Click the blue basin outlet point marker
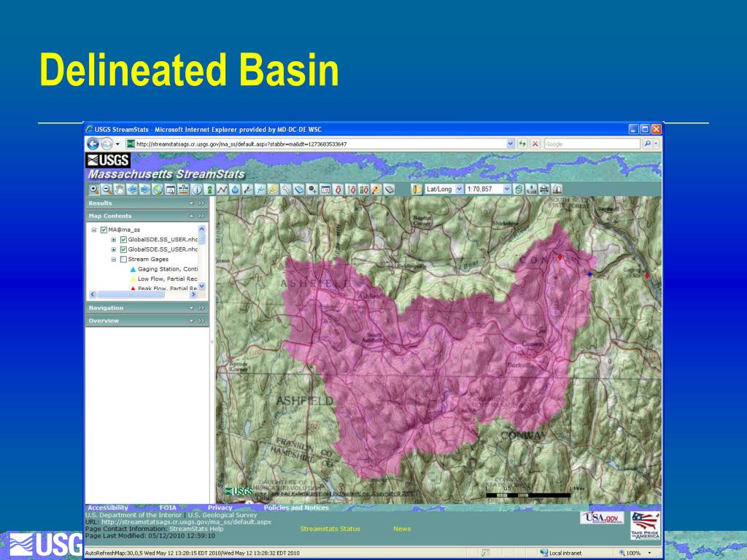The image size is (747, 560). (589, 274)
